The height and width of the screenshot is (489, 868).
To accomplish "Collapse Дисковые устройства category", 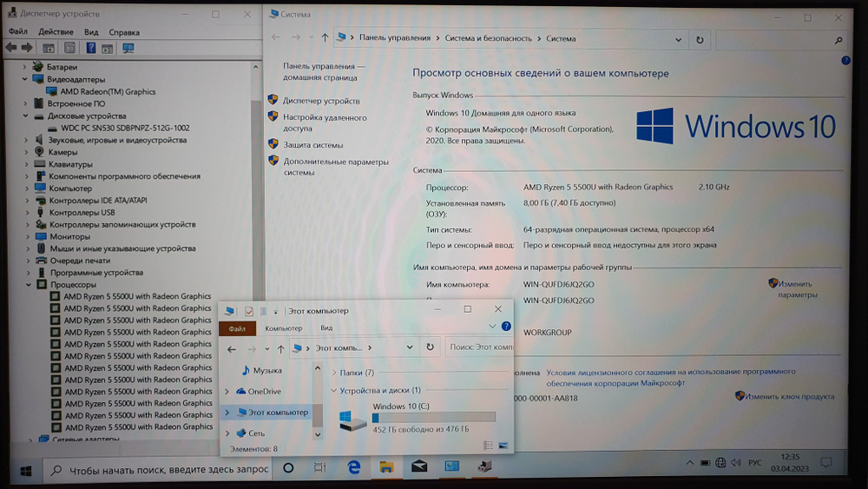I will [25, 116].
